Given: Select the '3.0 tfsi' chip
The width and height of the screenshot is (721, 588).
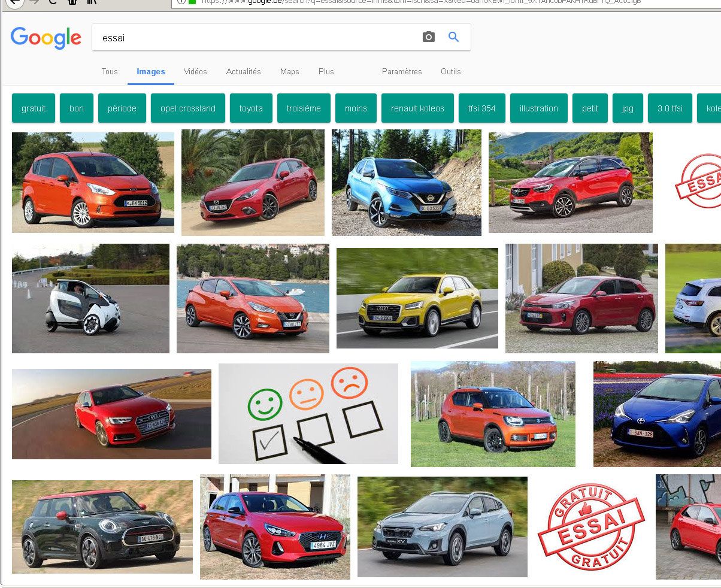Looking at the screenshot, I should [670, 108].
